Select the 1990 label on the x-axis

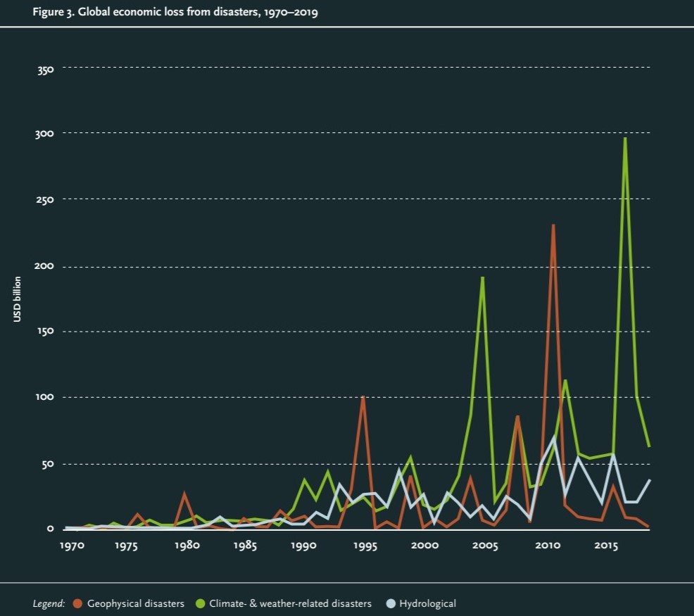point(304,546)
